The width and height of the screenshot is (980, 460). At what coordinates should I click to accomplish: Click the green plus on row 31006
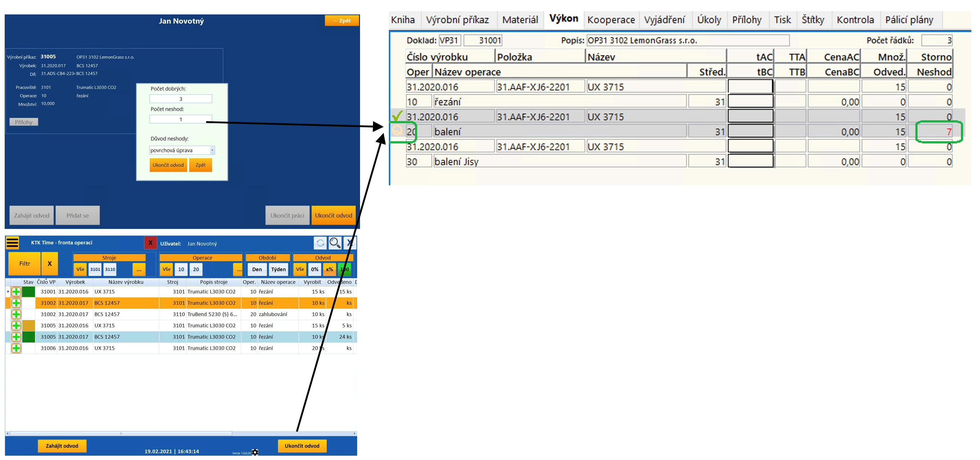16,348
